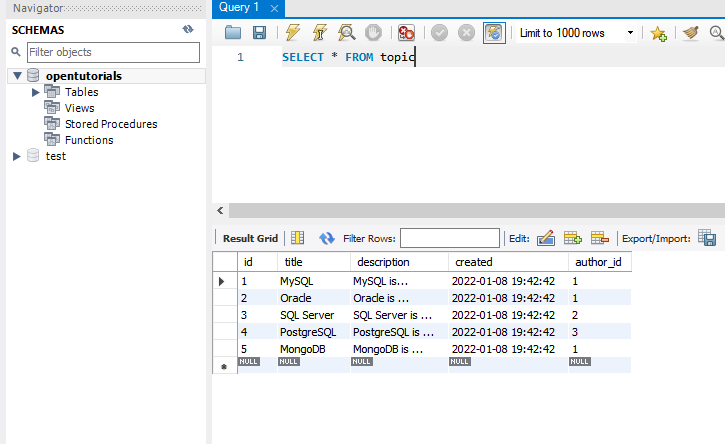Collapse the opentutorials schema
Screen dimensions: 725x444
18,75
